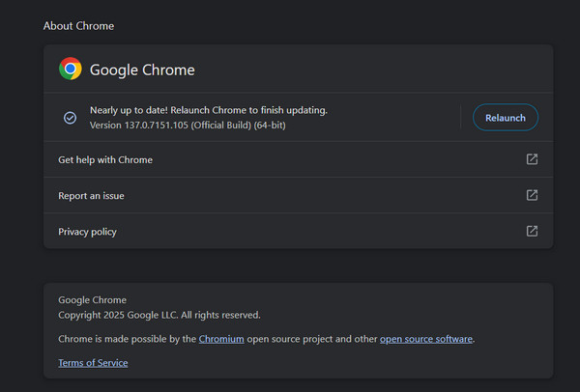Click external link icon beside Get help

point(532,159)
